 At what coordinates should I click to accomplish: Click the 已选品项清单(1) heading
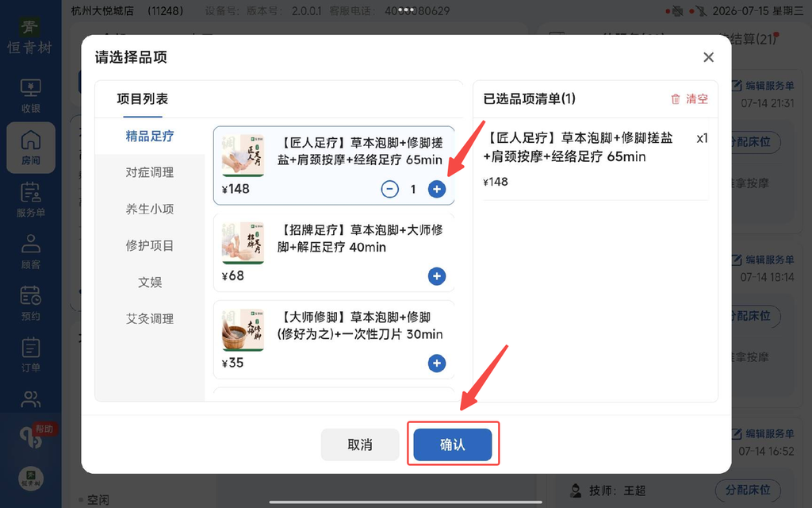[529, 99]
